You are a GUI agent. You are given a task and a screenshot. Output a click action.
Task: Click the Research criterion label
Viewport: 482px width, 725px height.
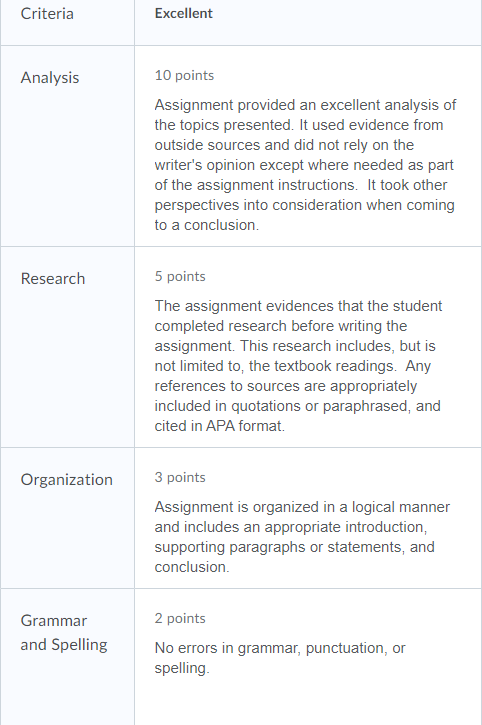tap(53, 279)
